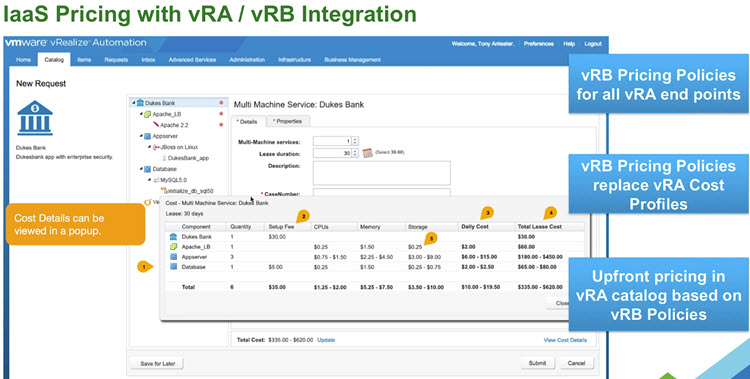The height and width of the screenshot is (379, 750).
Task: Select Apache 2.2 tree item
Action: pyautogui.click(x=174, y=125)
